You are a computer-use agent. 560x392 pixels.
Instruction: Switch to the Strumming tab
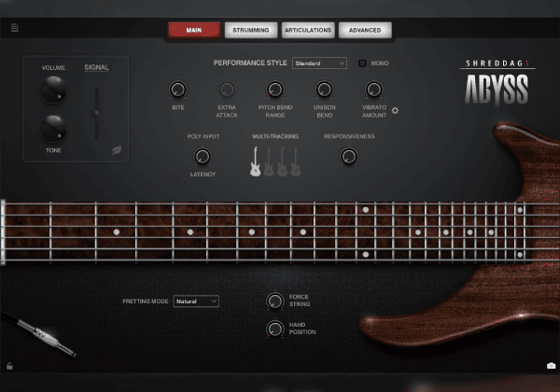250,30
